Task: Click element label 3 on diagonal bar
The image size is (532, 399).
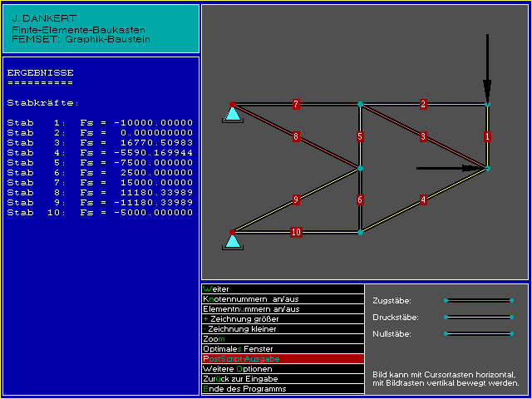Action: 423,136
